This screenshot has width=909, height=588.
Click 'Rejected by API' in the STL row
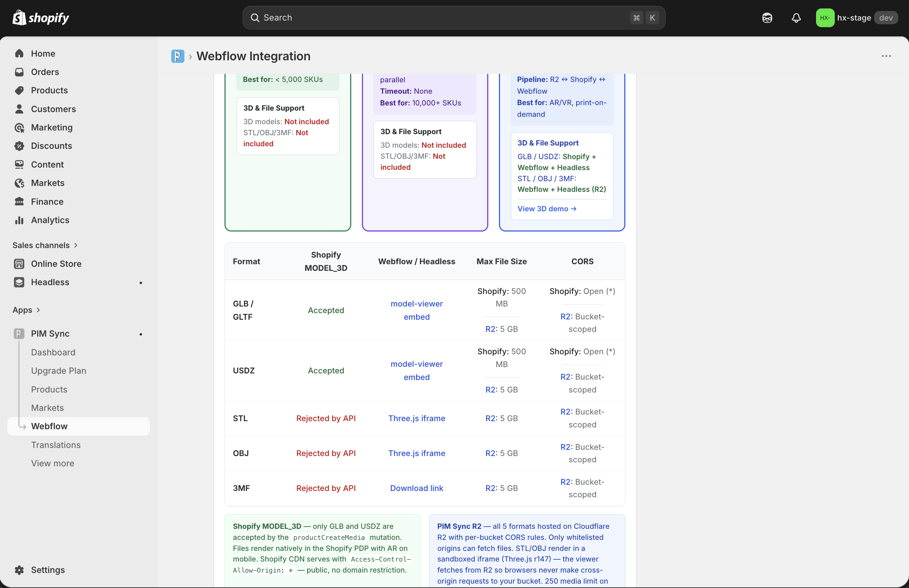pos(326,418)
